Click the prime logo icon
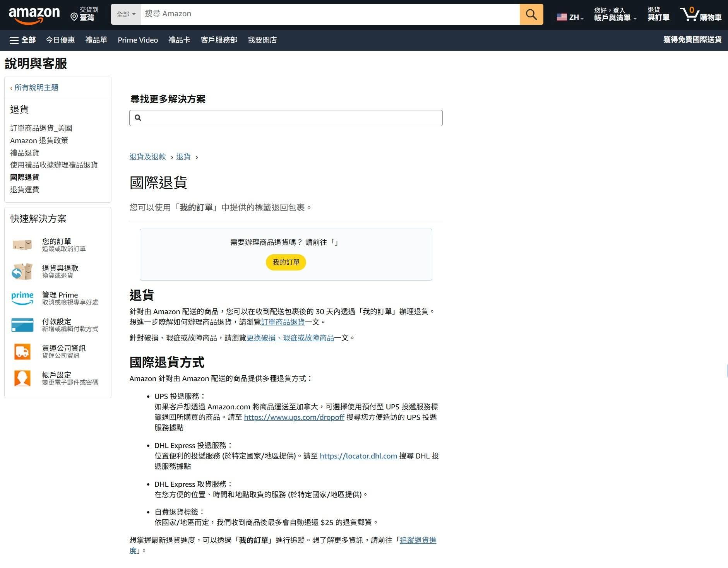The image size is (728, 568). [22, 298]
